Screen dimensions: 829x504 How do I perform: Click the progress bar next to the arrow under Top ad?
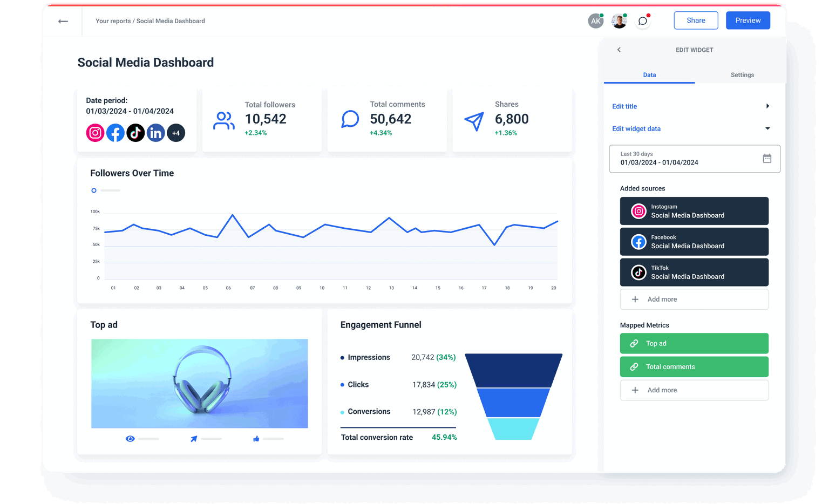click(210, 439)
